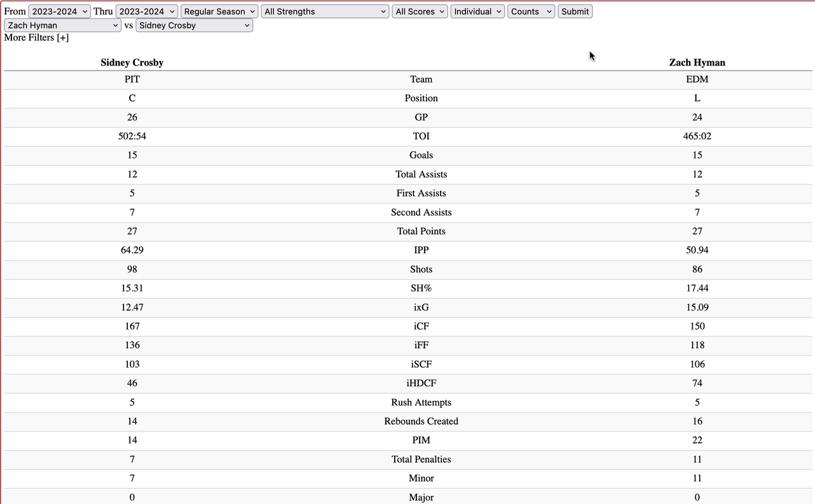The image size is (815, 504).
Task: Click Hyman's TOI value 465:02
Action: (697, 136)
